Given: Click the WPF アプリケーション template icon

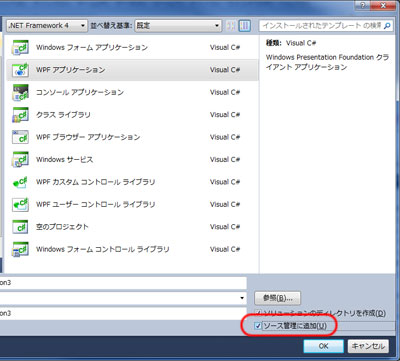Looking at the screenshot, I should (20, 70).
